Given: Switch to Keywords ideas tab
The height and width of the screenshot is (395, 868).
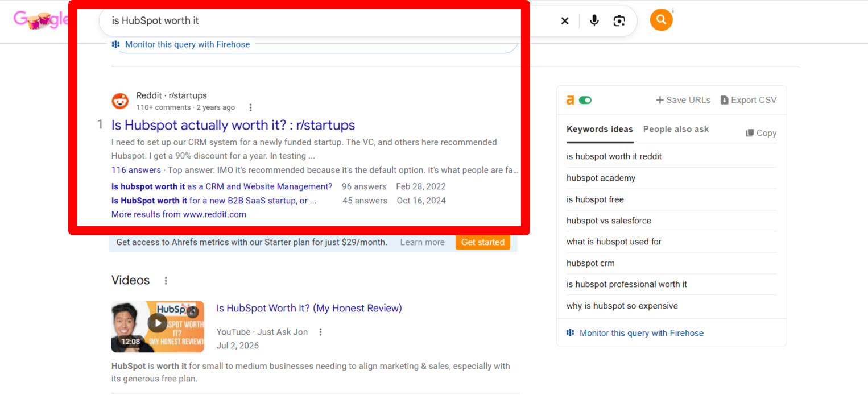Looking at the screenshot, I should tap(600, 129).
